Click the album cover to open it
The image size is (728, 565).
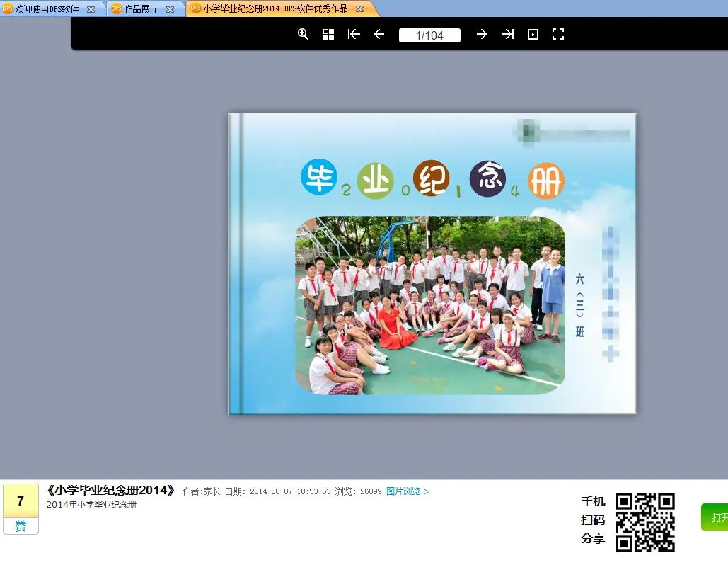[432, 262]
